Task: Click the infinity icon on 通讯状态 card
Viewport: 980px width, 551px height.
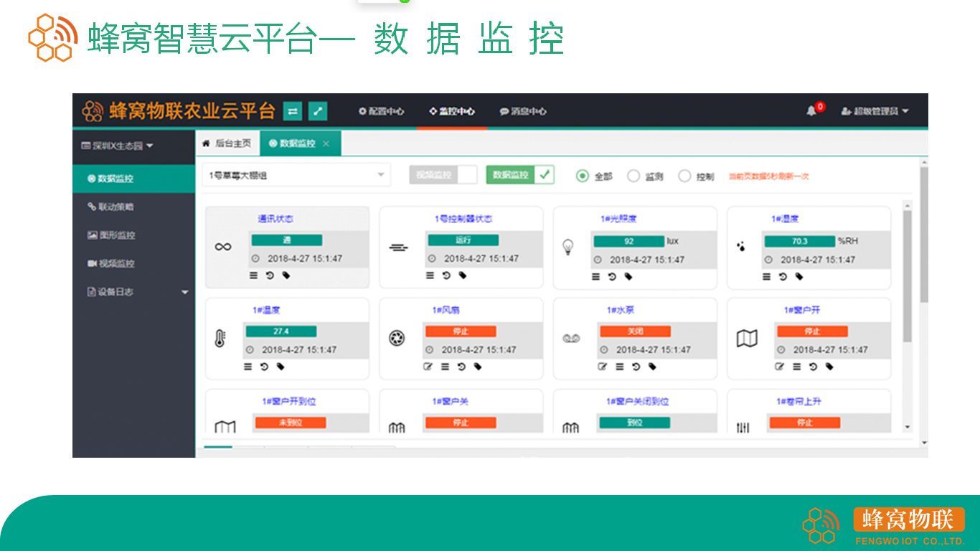Action: pyautogui.click(x=223, y=247)
